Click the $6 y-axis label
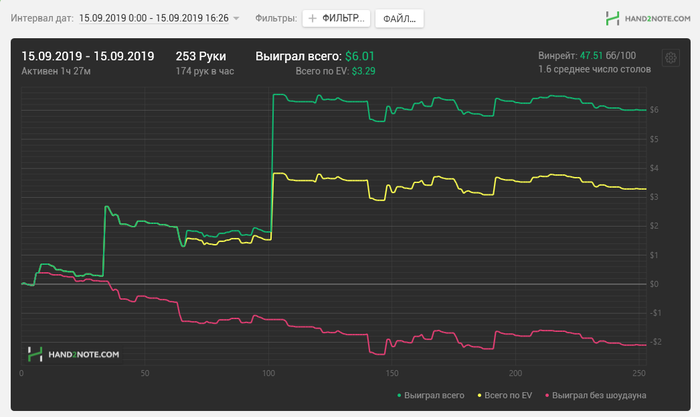Image resolution: width=700 pixels, height=417 pixels. pyautogui.click(x=654, y=110)
